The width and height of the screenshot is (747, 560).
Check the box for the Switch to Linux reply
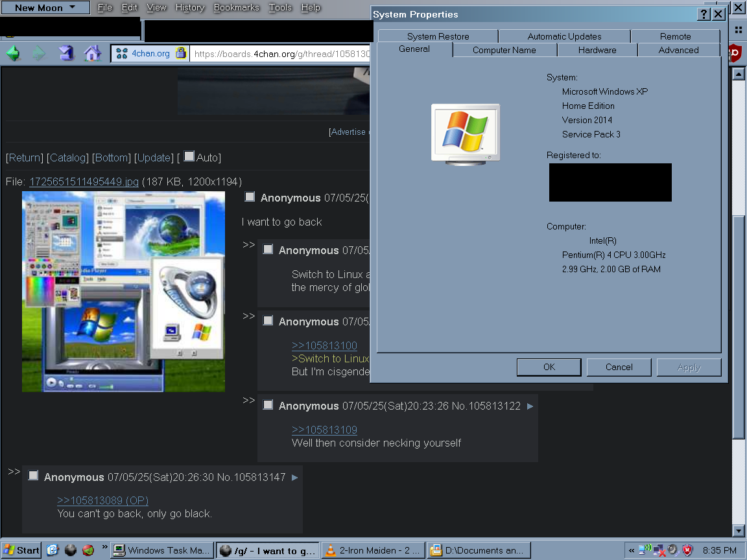268,249
